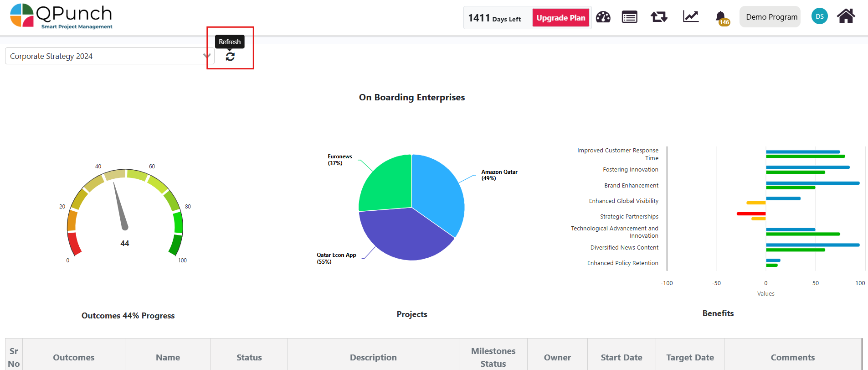This screenshot has width=868, height=370.
Task: Click the Owner column header
Action: point(557,357)
